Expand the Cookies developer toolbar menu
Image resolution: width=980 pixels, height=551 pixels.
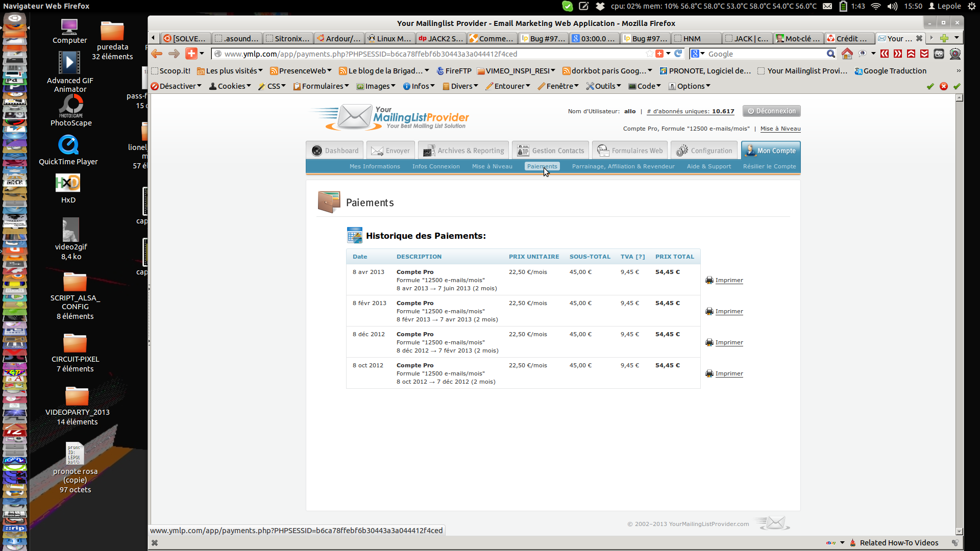pos(230,86)
